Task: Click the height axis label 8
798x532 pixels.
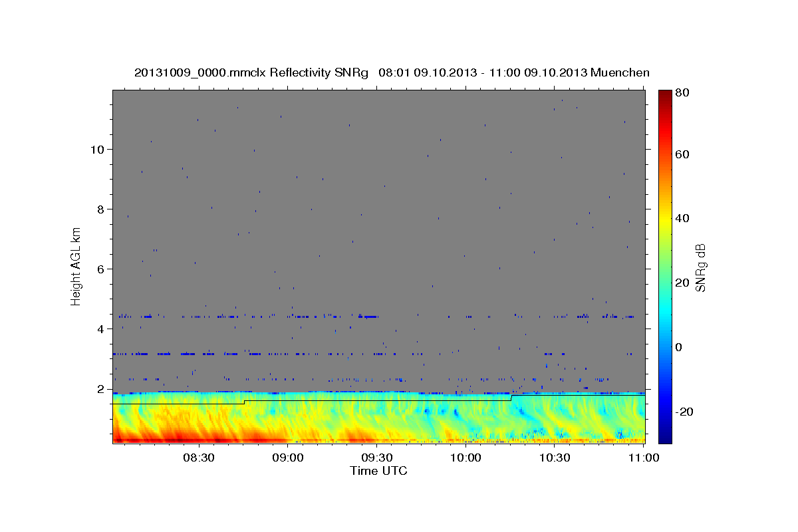Action: 100,209
